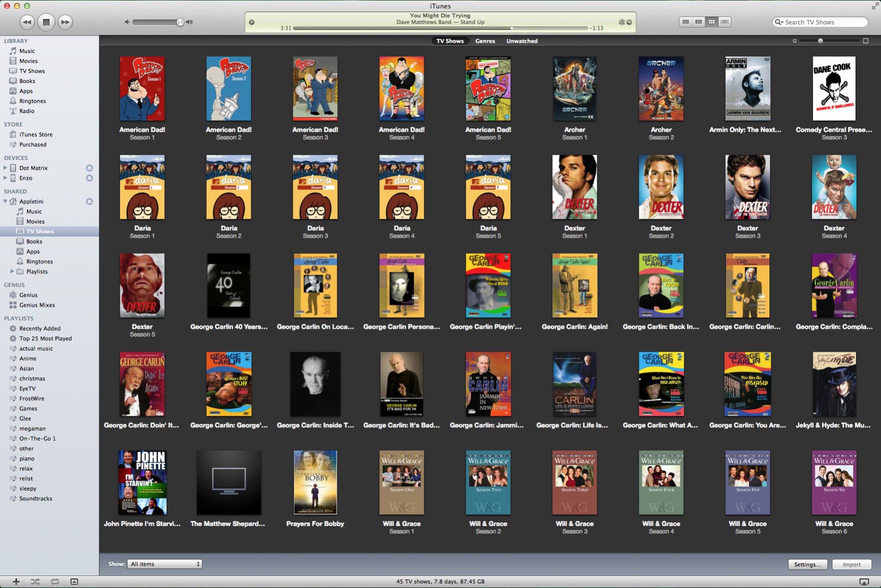This screenshot has height=588, width=881.
Task: Stop playback with the stop button
Action: tap(46, 22)
